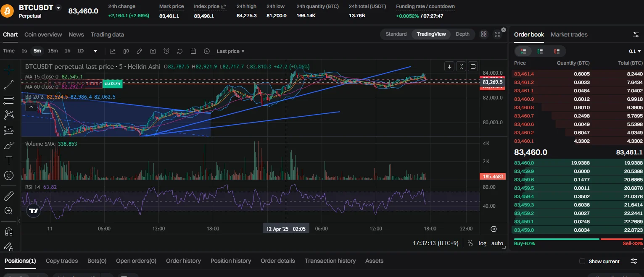
Task: Select the trend line drawing tool
Action: click(x=9, y=85)
